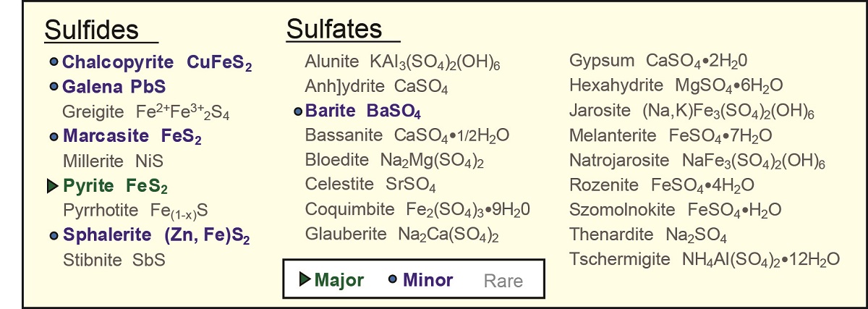
Task: Click the Major legend triangle icon
Action: (305, 279)
